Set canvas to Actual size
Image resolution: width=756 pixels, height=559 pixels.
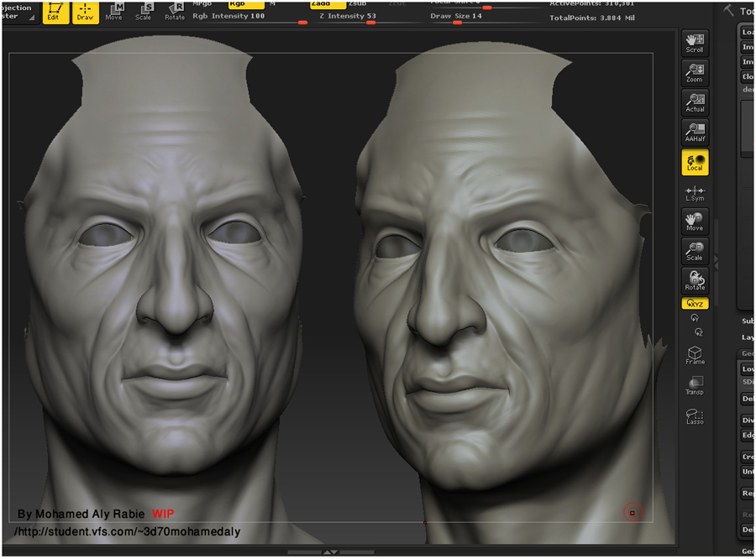pyautogui.click(x=695, y=102)
